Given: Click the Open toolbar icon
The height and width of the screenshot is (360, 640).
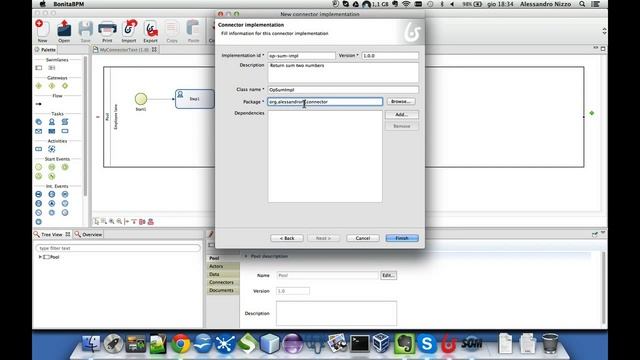Looking at the screenshot, I should point(64,31).
